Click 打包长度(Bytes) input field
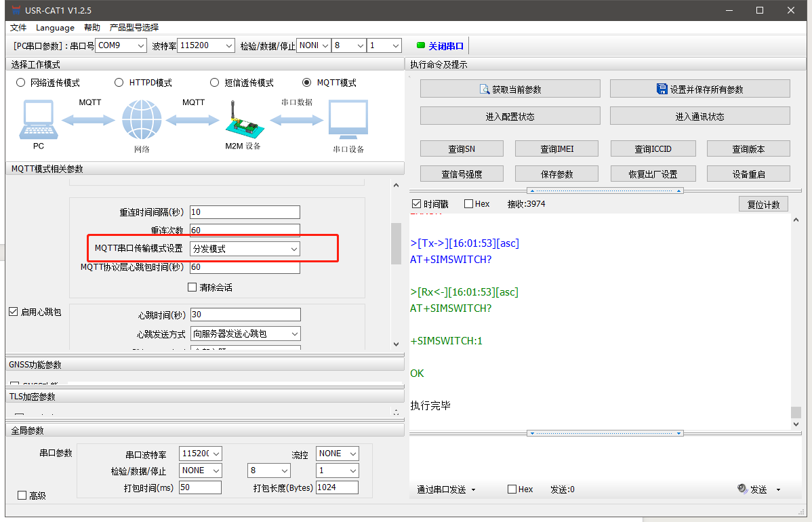 [x=337, y=487]
